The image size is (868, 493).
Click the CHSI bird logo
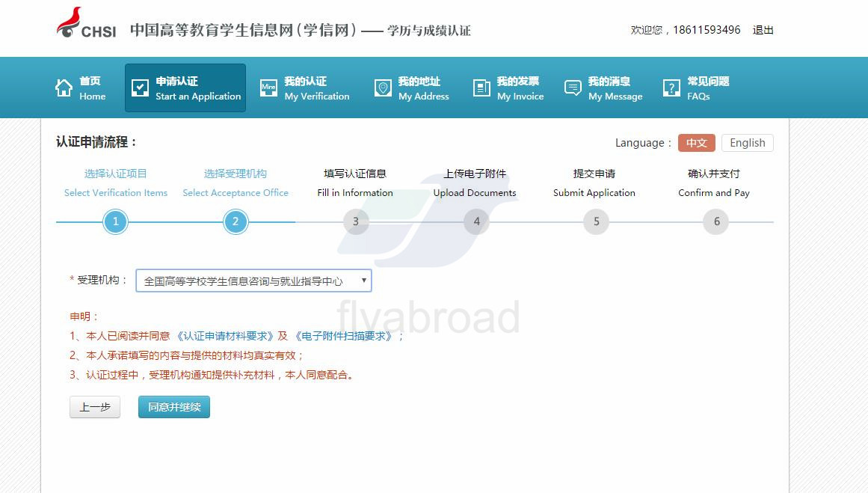(70, 23)
